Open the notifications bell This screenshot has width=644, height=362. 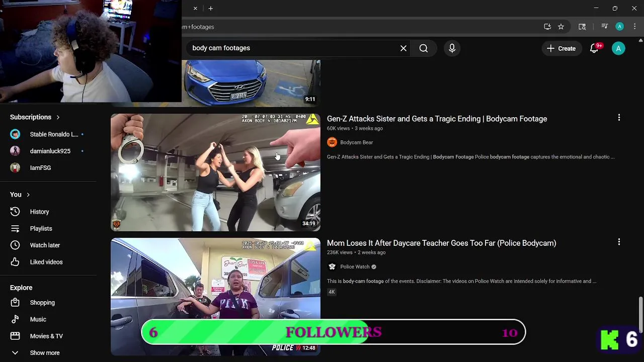[x=594, y=48]
